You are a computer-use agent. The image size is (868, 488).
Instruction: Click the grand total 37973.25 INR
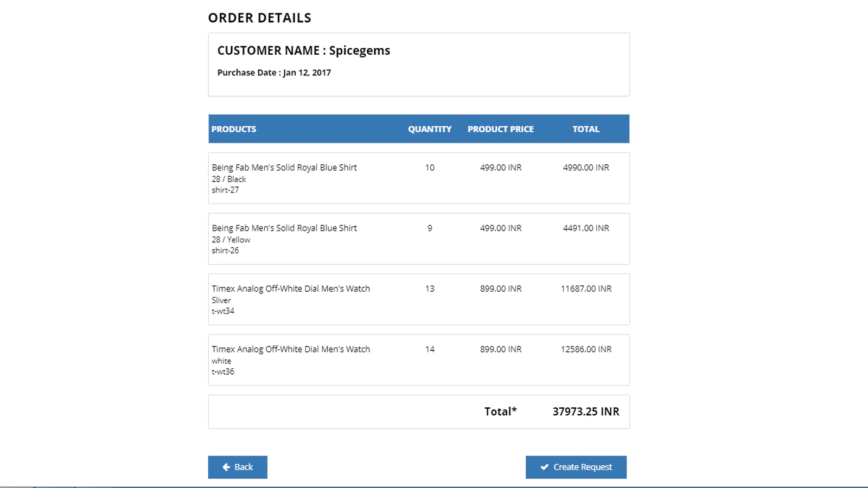click(x=585, y=412)
